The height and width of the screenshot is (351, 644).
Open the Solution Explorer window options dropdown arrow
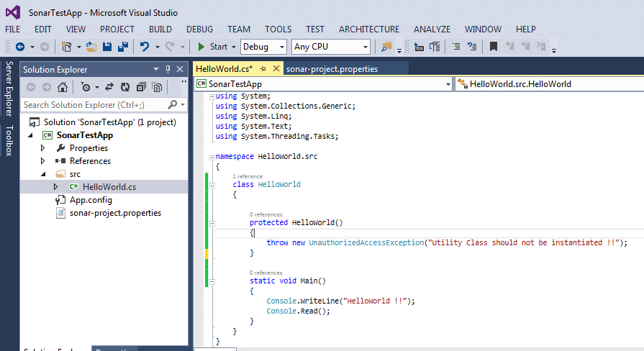pos(156,69)
